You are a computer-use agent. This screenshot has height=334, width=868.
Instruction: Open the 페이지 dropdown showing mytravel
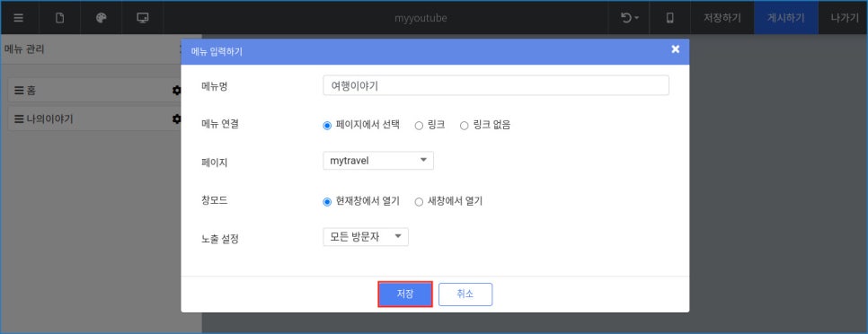pos(378,161)
